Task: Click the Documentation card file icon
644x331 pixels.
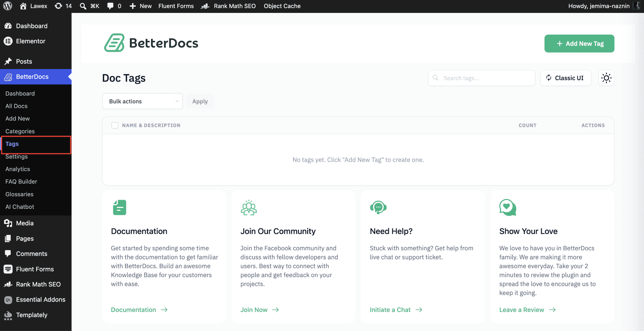Action: coord(119,207)
